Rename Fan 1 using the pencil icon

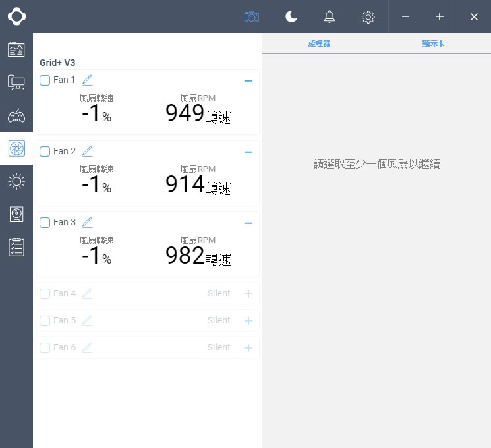(x=88, y=80)
